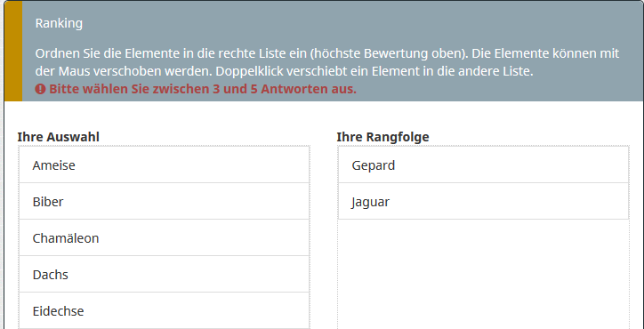Image resolution: width=644 pixels, height=329 pixels.
Task: Click the number 3 in the error text
Action: [x=216, y=89]
